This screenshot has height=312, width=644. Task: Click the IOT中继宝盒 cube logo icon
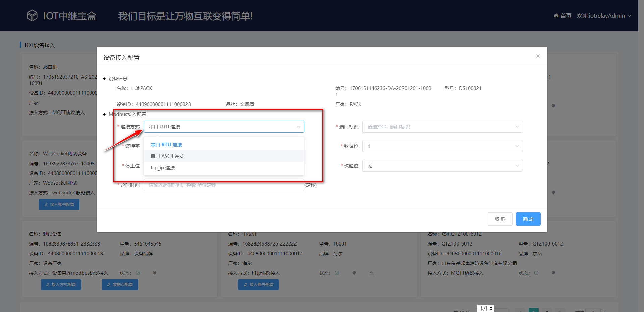(32, 15)
